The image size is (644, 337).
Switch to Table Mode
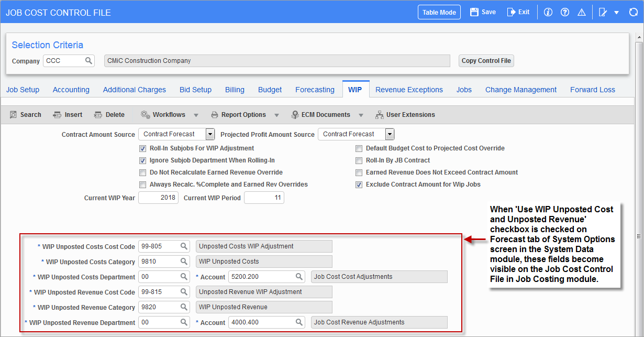(x=439, y=12)
